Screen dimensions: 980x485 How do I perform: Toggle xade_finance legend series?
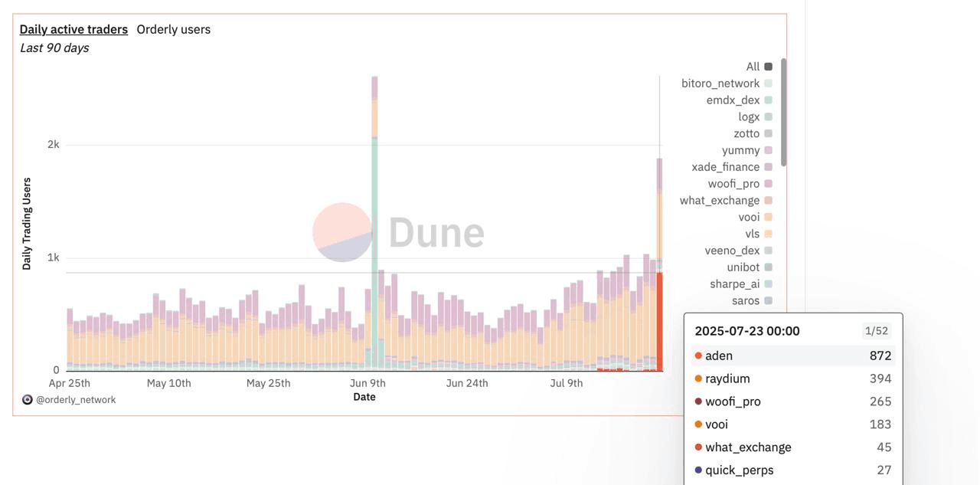732,167
